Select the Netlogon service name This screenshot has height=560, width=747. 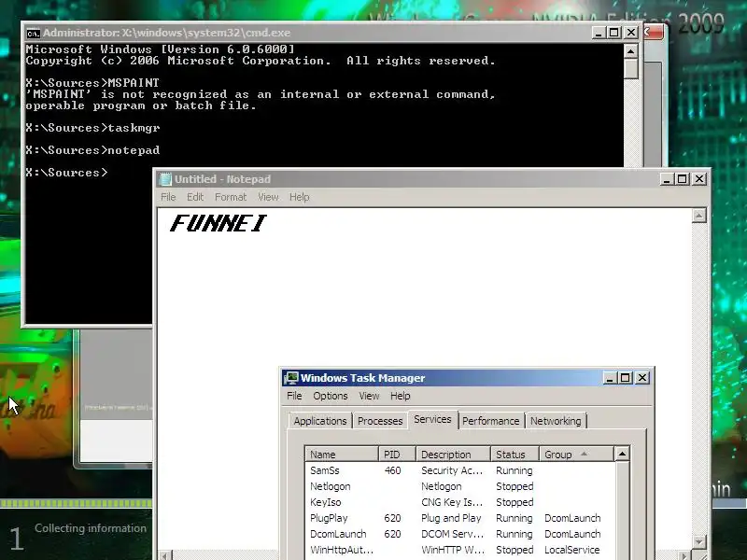click(331, 486)
